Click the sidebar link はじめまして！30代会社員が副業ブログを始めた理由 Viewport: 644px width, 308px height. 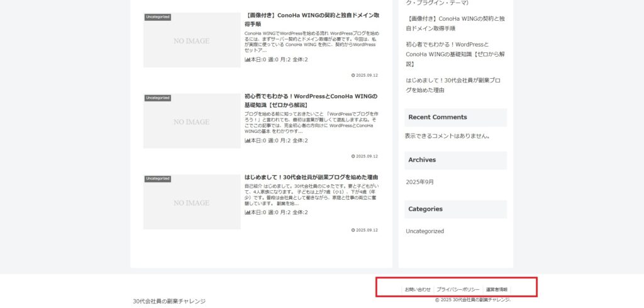coord(453,85)
